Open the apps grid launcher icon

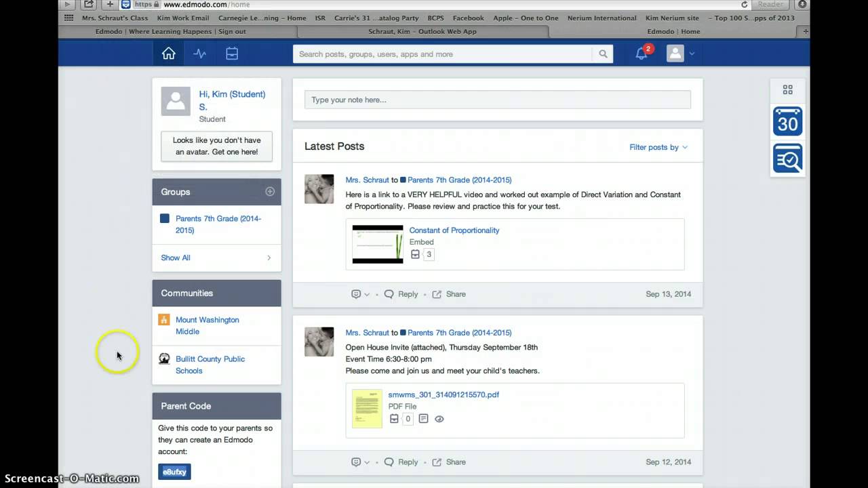pyautogui.click(x=788, y=89)
